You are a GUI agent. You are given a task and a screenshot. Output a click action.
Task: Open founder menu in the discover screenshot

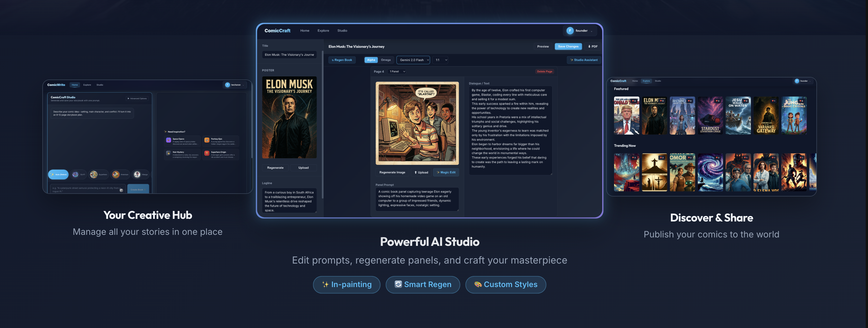(x=803, y=81)
